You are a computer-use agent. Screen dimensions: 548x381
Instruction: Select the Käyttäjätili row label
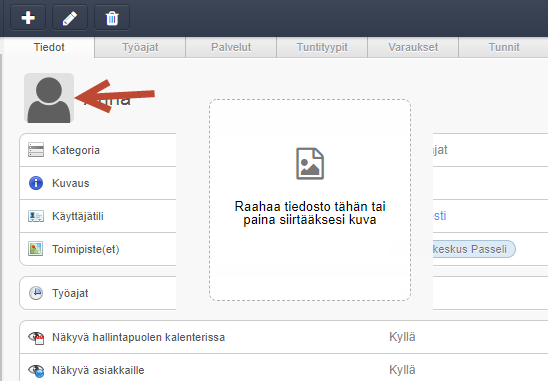(x=78, y=216)
